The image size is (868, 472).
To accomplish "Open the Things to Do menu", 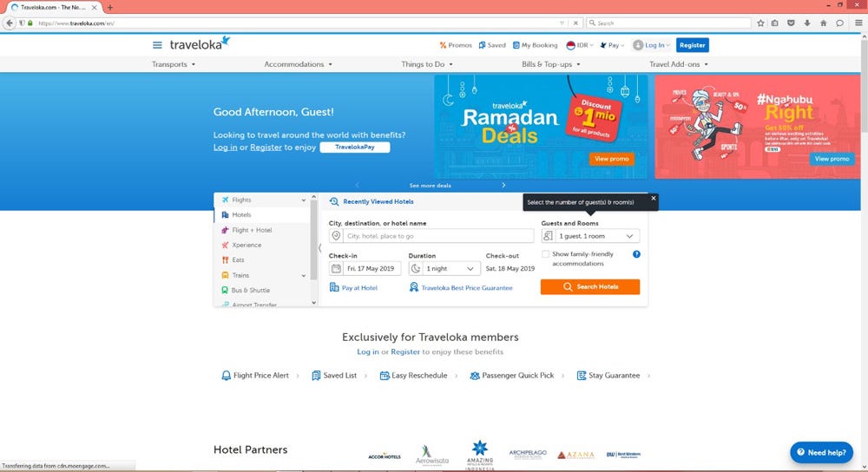I will click(427, 64).
